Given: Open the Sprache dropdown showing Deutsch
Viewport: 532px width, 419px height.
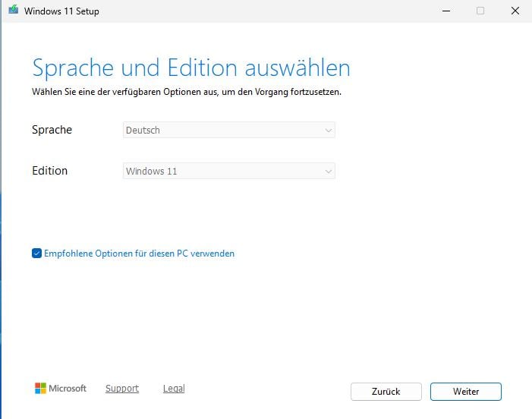Looking at the screenshot, I should point(228,131).
